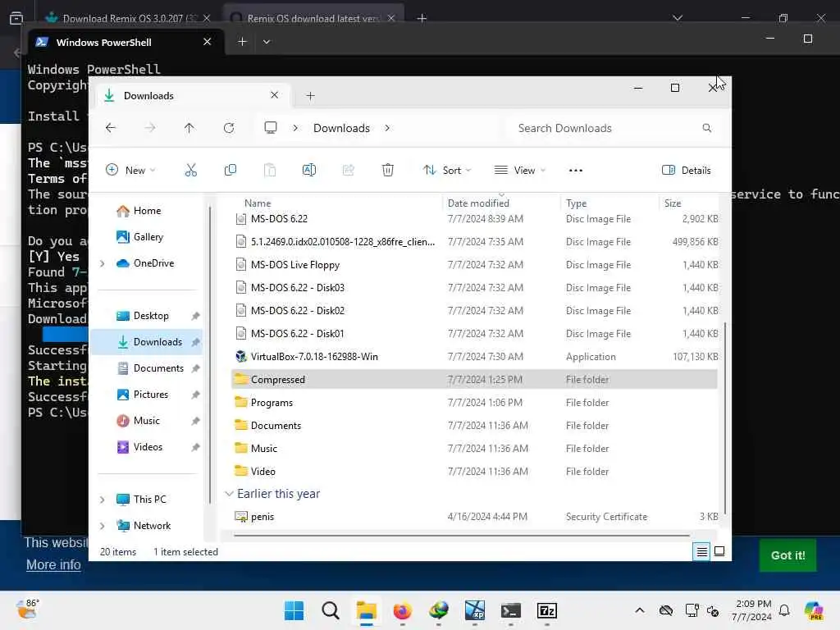The width and height of the screenshot is (840, 630).
Task: Select MS-DOS 6.22 - Disk03 file
Action: 475,288
